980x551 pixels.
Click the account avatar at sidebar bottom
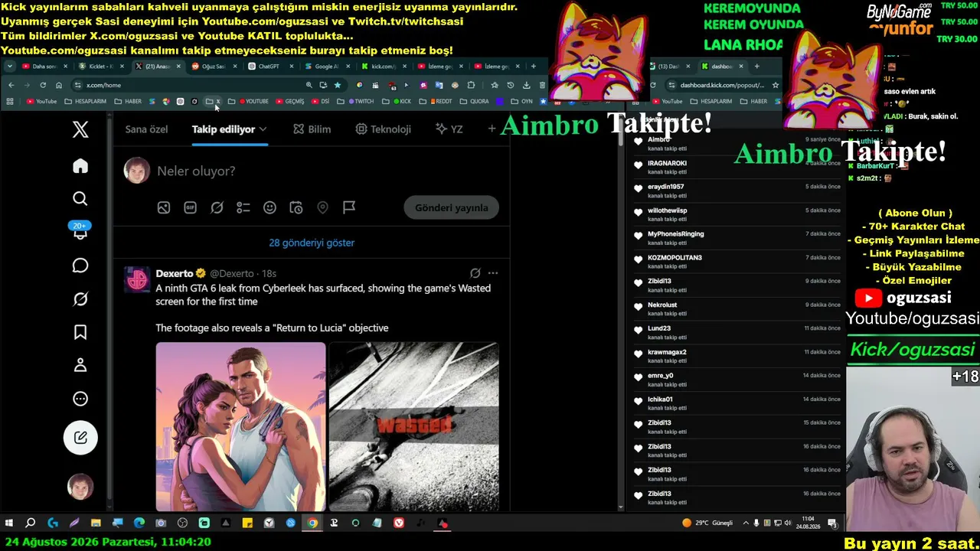click(x=80, y=487)
